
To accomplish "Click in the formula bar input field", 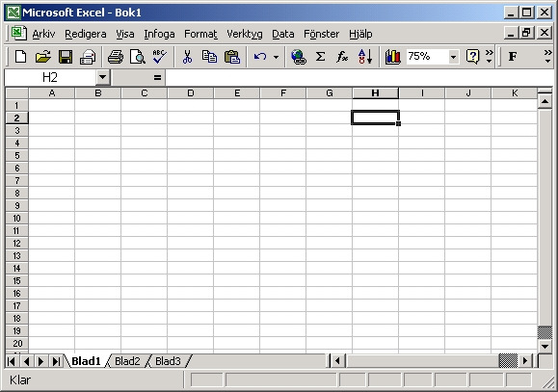I will pyautogui.click(x=359, y=77).
